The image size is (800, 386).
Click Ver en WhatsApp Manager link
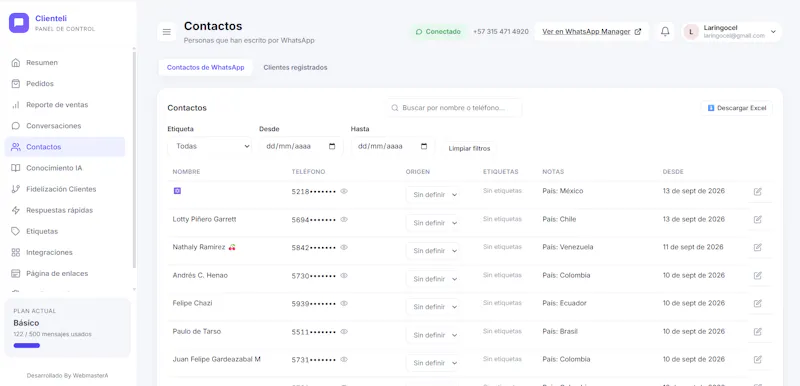(x=591, y=32)
